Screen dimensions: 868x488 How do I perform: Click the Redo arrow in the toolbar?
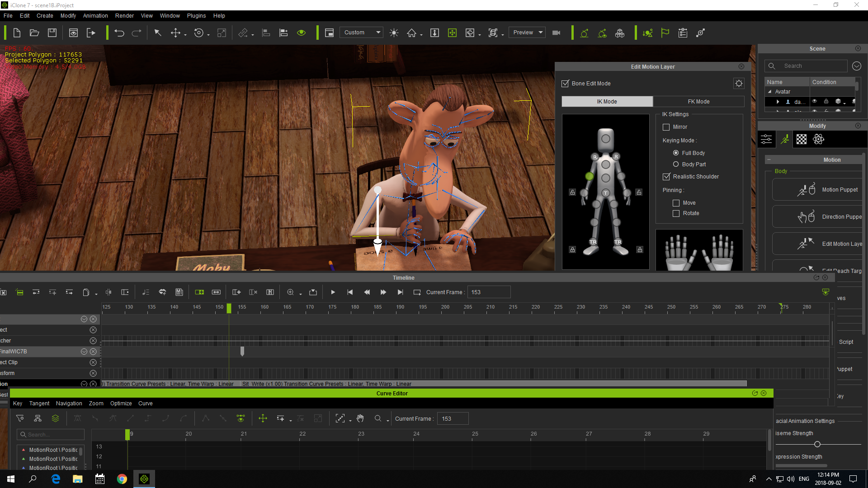click(137, 33)
